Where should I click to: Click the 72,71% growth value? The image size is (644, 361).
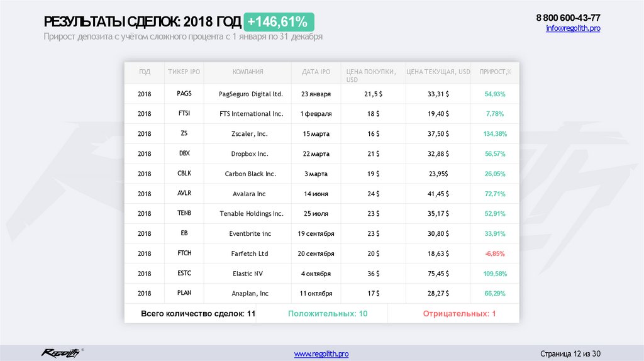[x=495, y=194]
